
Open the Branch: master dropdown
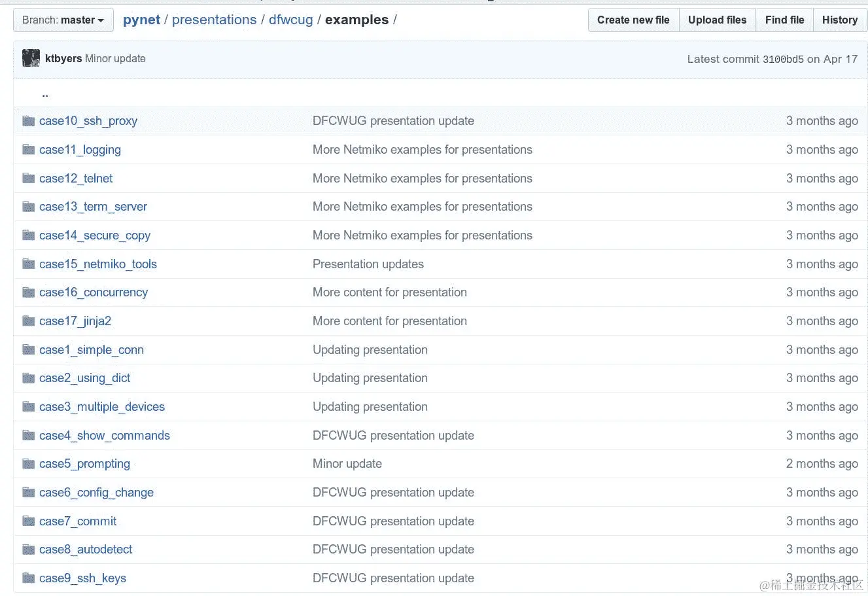click(x=63, y=20)
